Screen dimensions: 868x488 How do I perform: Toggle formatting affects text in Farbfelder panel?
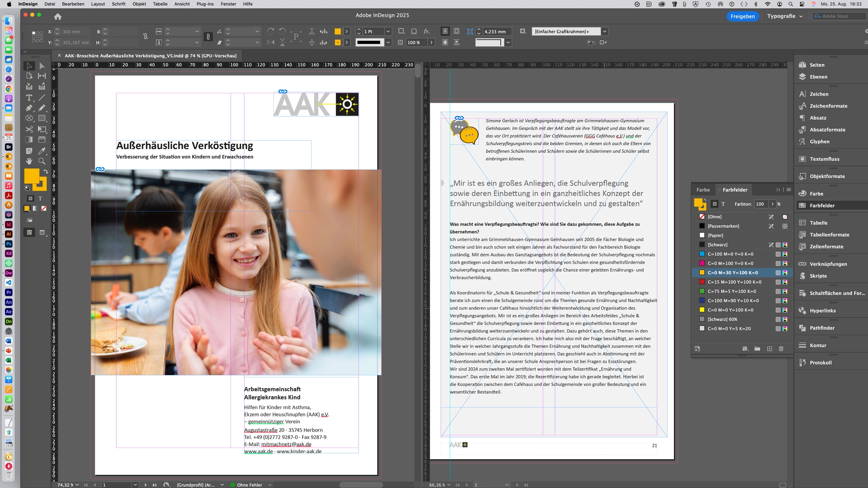coord(723,204)
